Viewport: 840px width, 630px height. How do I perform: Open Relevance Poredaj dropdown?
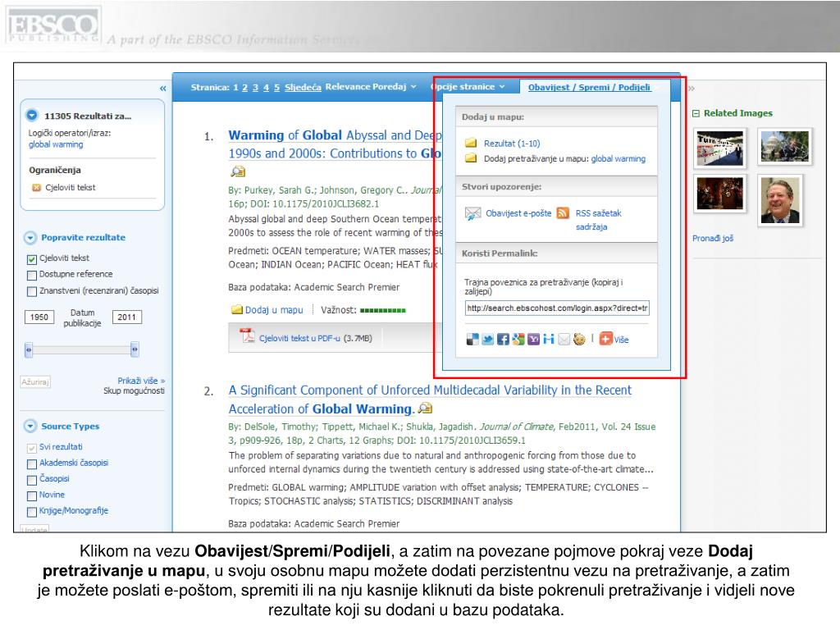click(x=371, y=87)
